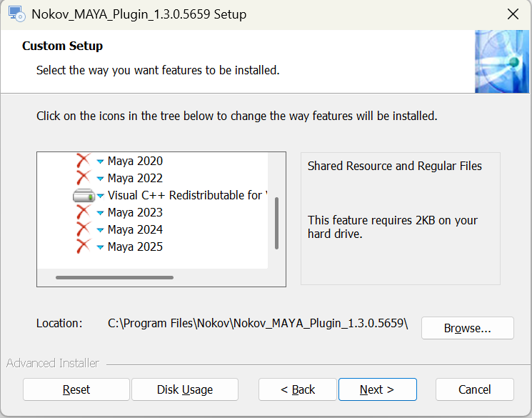Screen dimensions: 532x418
Task: Click the red X icon beside Maya 2024
Action: tap(83, 229)
